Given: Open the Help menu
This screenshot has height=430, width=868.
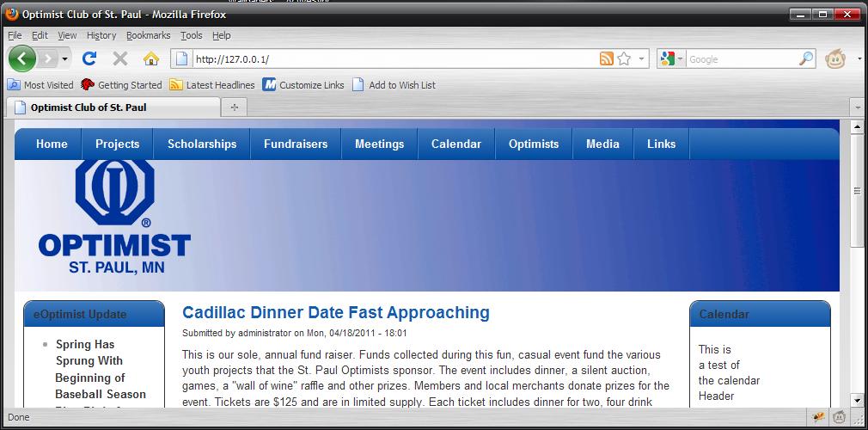Looking at the screenshot, I should (x=222, y=35).
